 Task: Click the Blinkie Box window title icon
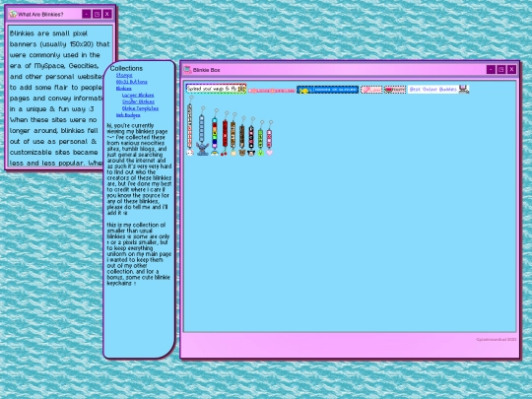[x=187, y=70]
